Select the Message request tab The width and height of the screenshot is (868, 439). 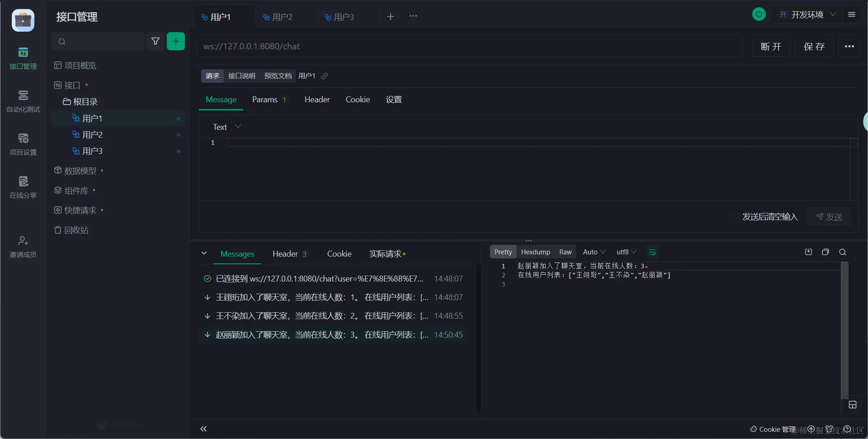pos(221,100)
